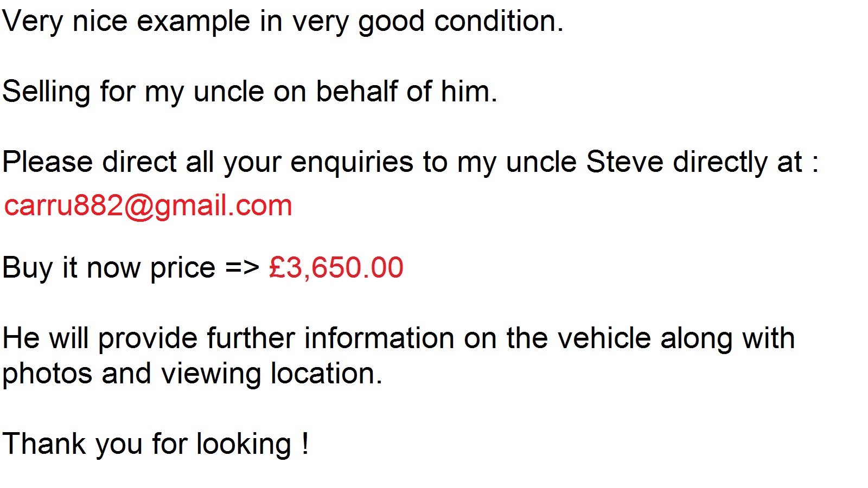Click the word 'behalf' in the second sentence

coord(356,92)
